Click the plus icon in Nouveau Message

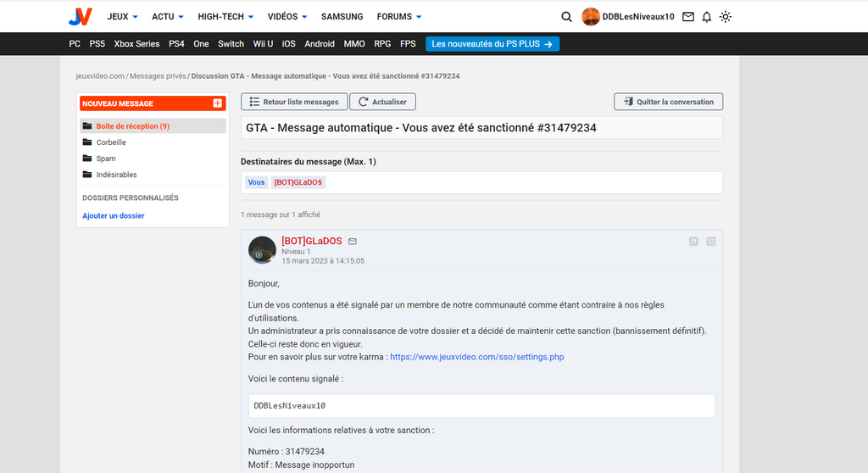218,103
